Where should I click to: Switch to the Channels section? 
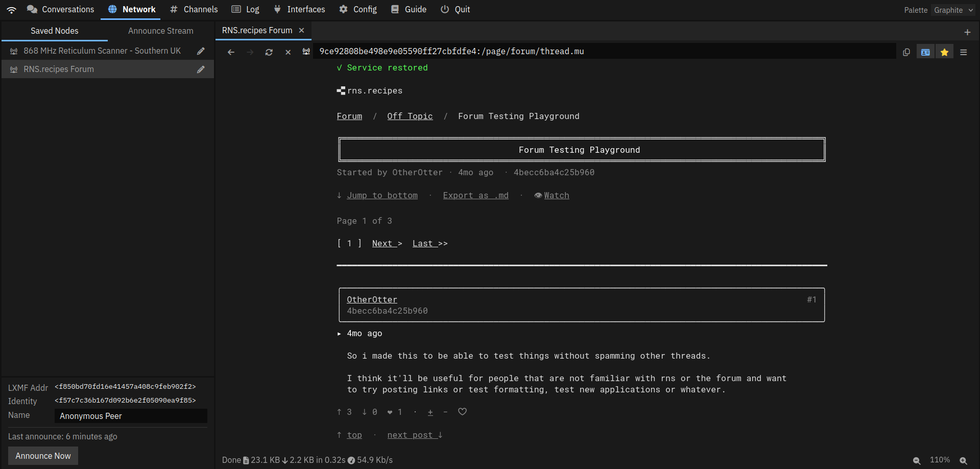pos(194,10)
